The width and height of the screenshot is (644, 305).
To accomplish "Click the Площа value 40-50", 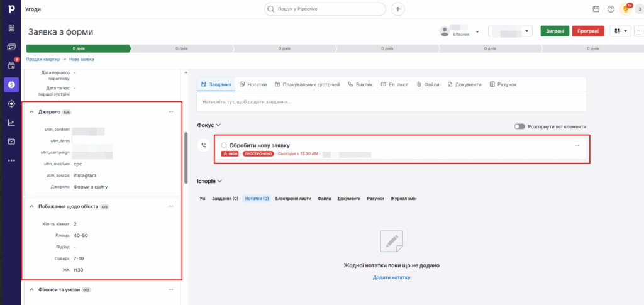I will point(80,236).
